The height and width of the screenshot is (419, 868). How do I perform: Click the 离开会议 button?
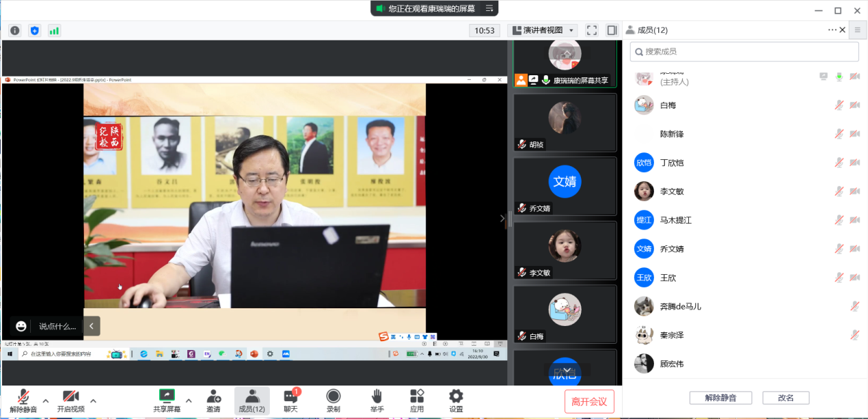(x=589, y=401)
